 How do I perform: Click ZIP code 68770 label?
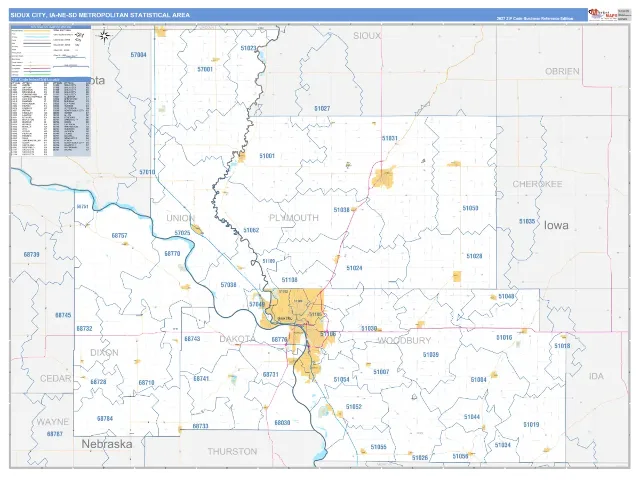point(172,254)
